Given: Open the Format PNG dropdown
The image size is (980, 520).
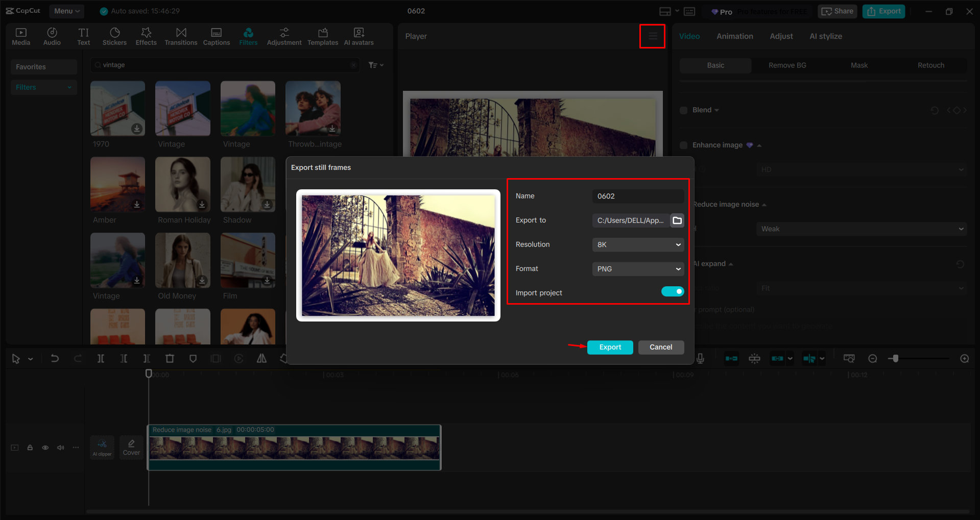Looking at the screenshot, I should click(x=637, y=268).
